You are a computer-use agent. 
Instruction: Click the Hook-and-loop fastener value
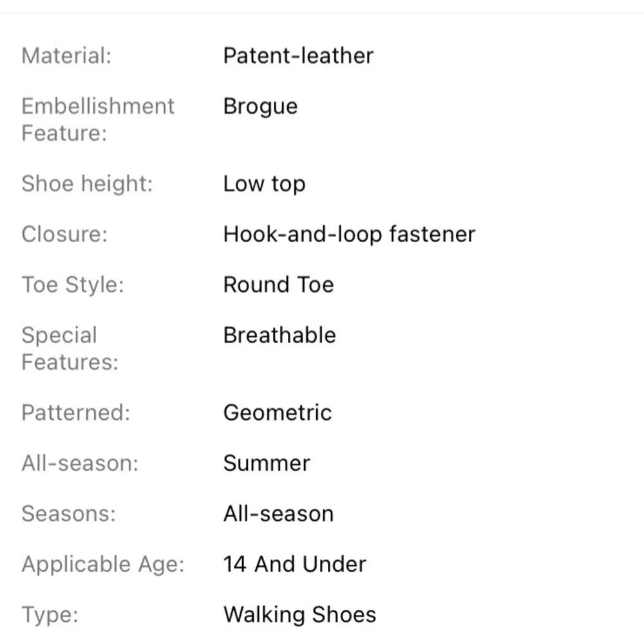tap(350, 234)
